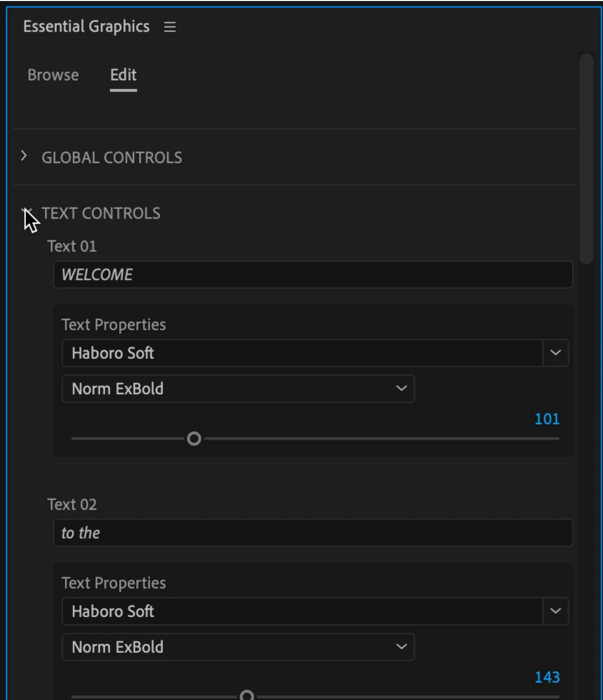Screen dimensions: 603x700
Task: Click the Text 01 size slider handle
Action: 194,439
